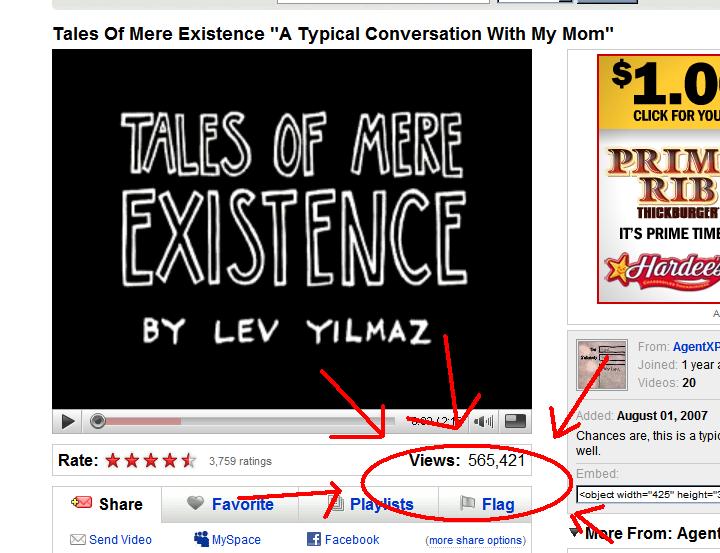Click the MySpace share icon
This screenshot has width=720, height=553.
point(201,538)
